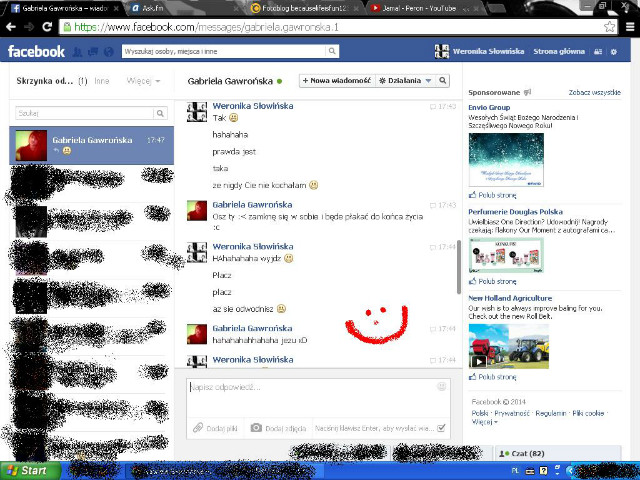Open emoticon picker in reply box
The image size is (640, 480).
[x=441, y=386]
